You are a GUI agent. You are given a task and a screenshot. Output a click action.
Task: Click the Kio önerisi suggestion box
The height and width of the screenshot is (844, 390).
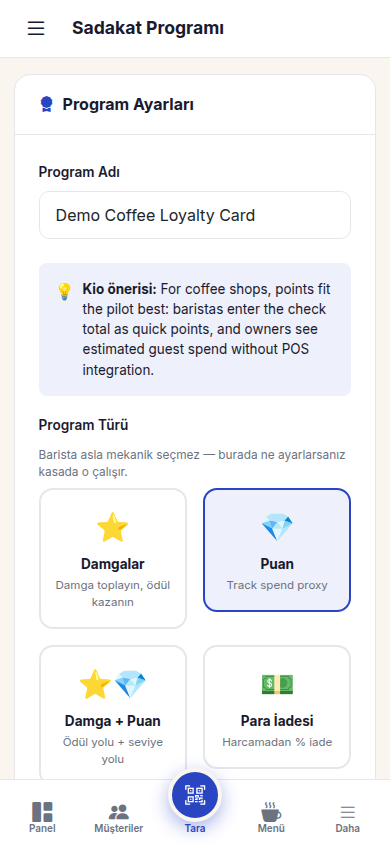[x=195, y=329]
